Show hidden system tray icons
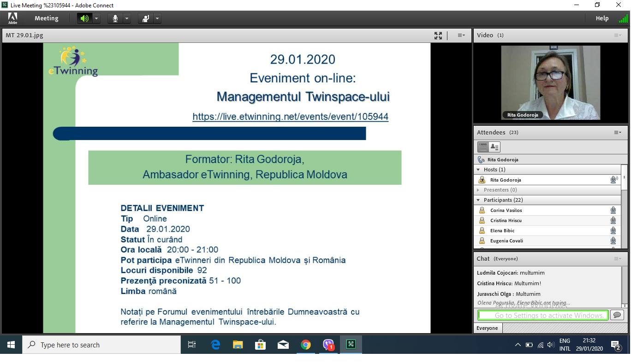This screenshot has width=631, height=364. [518, 345]
